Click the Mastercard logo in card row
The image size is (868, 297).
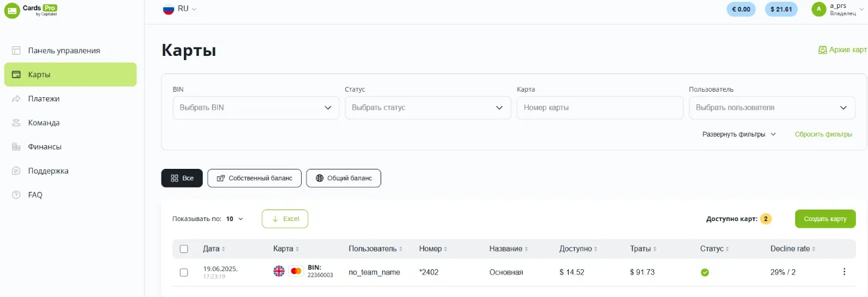296,271
